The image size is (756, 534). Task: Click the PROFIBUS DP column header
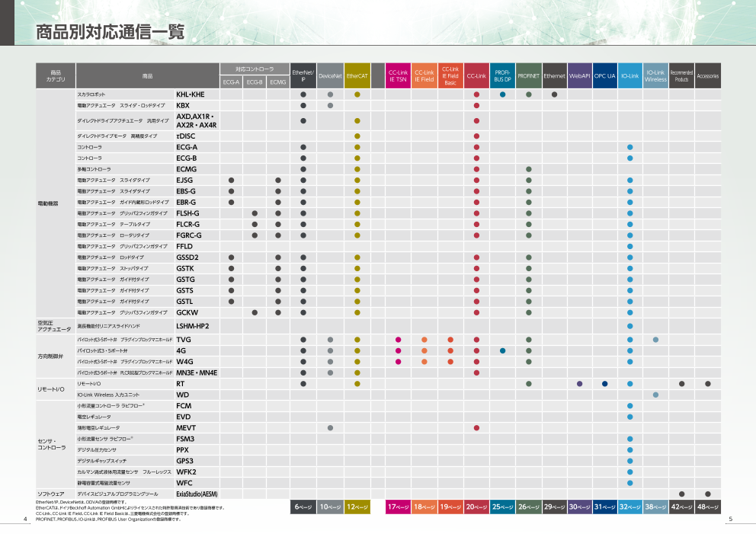(x=502, y=76)
